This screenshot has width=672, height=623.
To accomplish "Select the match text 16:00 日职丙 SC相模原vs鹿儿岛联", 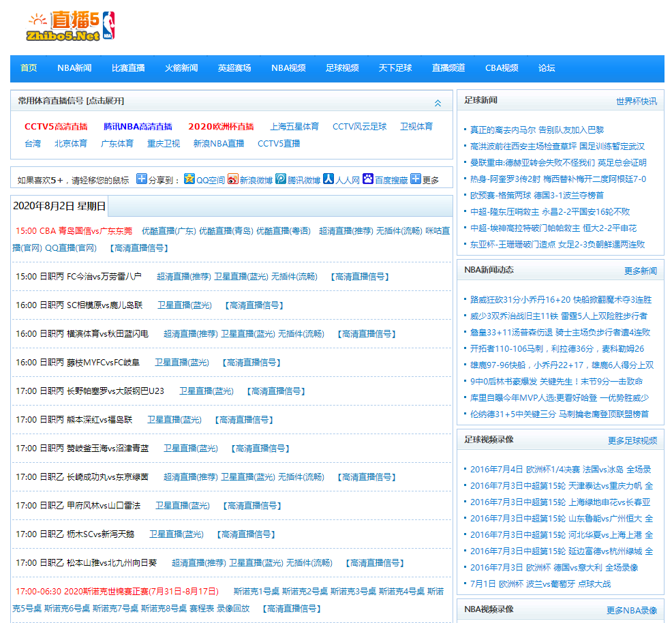I will (x=79, y=305).
